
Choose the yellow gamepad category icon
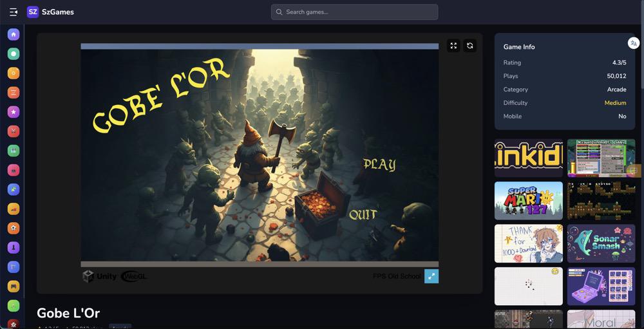point(14,286)
